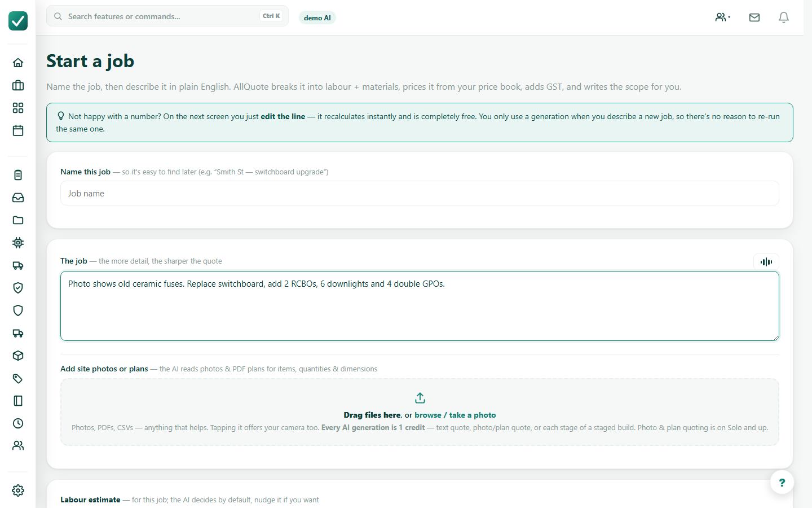The width and height of the screenshot is (812, 508).
Task: Go to the Home icon in sidebar
Action: pos(18,63)
